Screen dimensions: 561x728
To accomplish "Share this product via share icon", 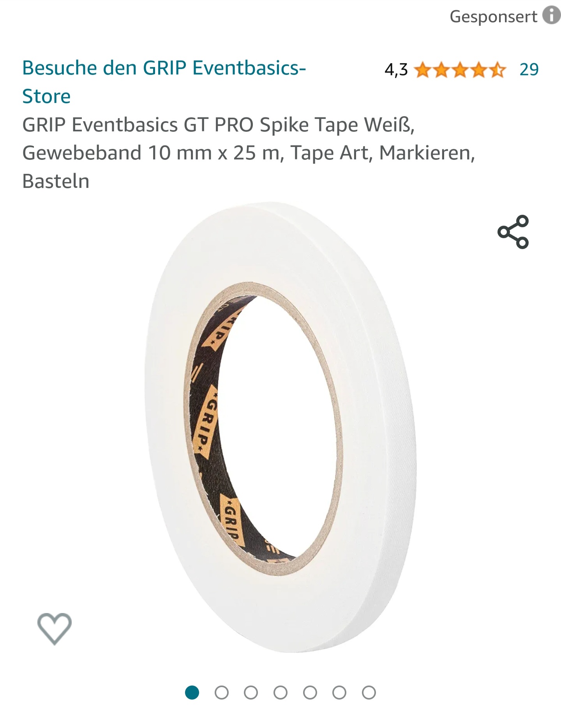I will (x=513, y=232).
